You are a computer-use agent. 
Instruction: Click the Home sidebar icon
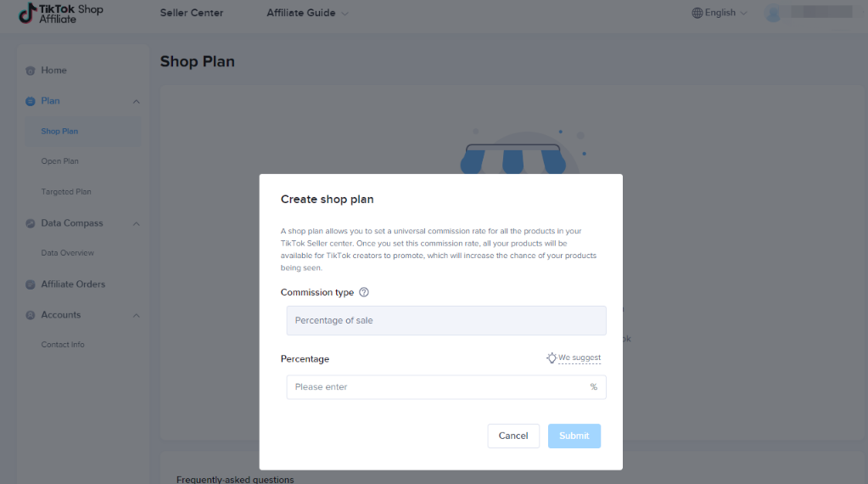[31, 70]
